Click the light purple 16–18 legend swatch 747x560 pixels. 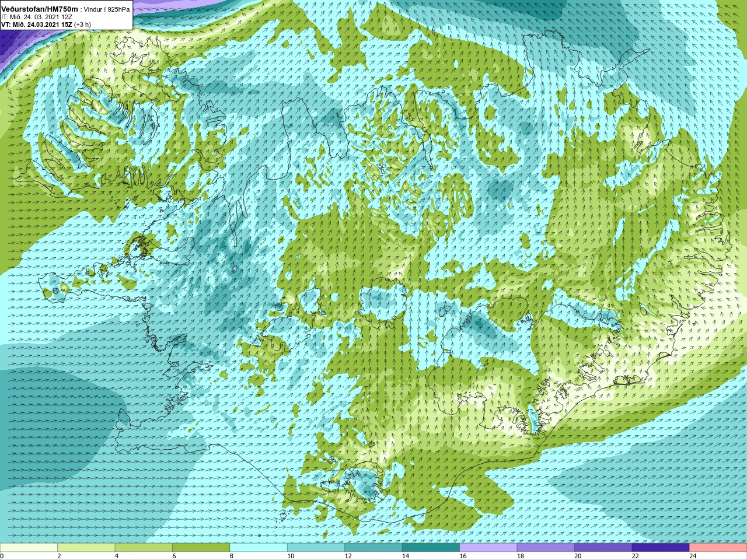click(488, 548)
